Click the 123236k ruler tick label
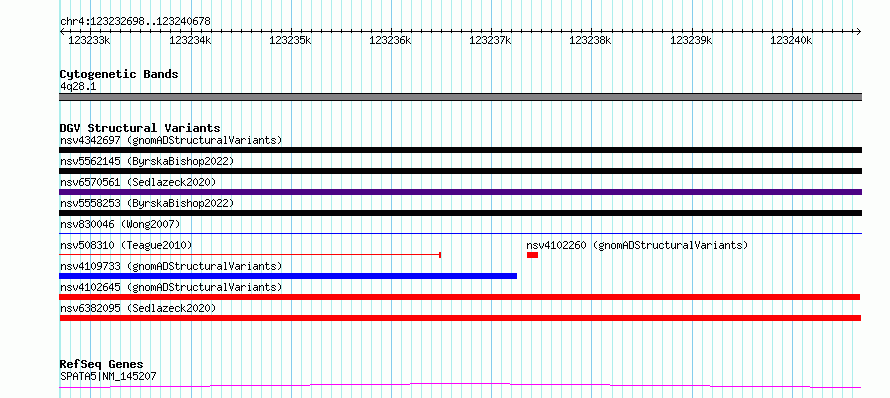The image size is (890, 398). [390, 40]
